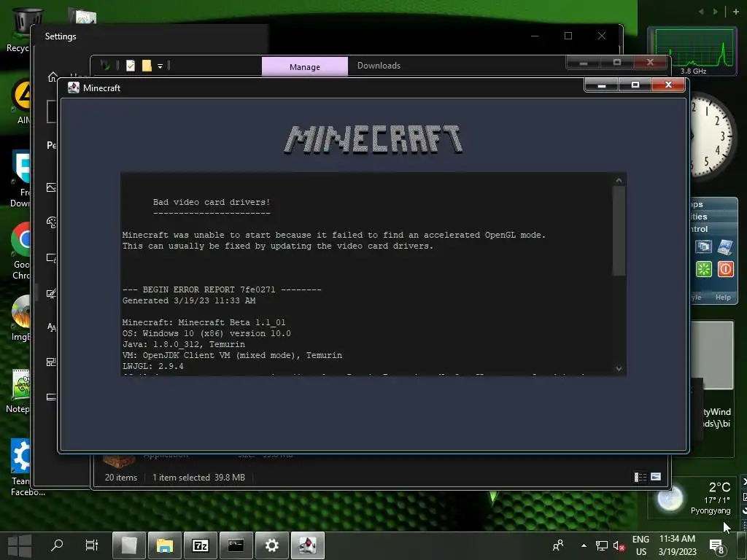Click next arrow in the gadget sidebar header
This screenshot has height=560, width=747.
tap(715, 12)
